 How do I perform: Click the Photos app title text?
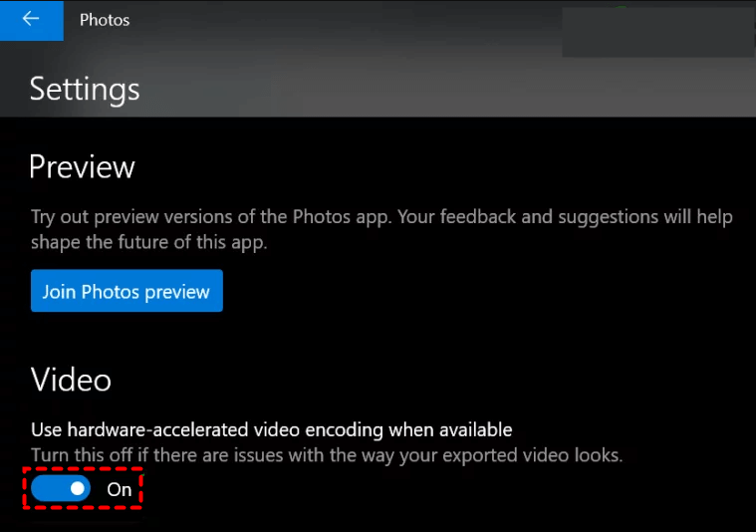[105, 20]
